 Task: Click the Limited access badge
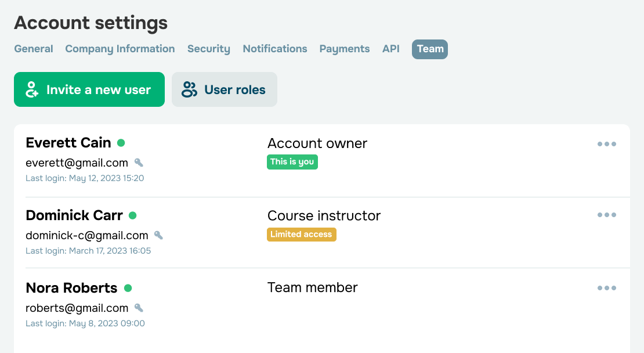tap(301, 235)
